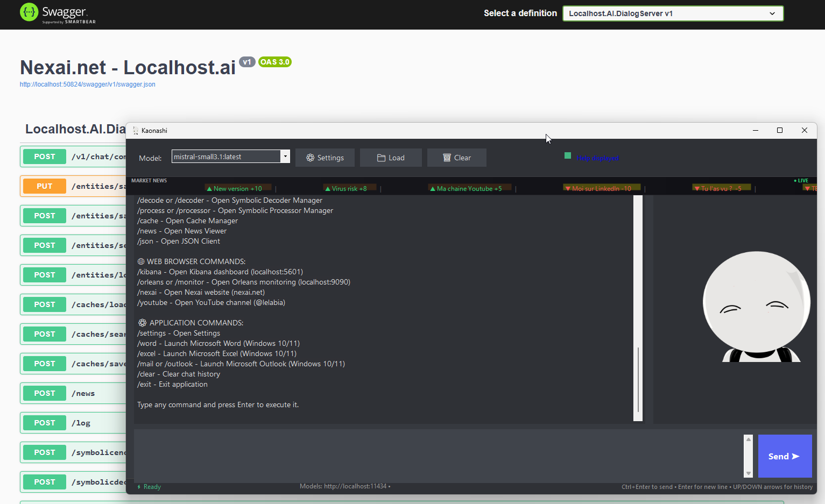Expand the Swagger definition selector dropdown
The height and width of the screenshot is (504, 825).
click(x=673, y=13)
